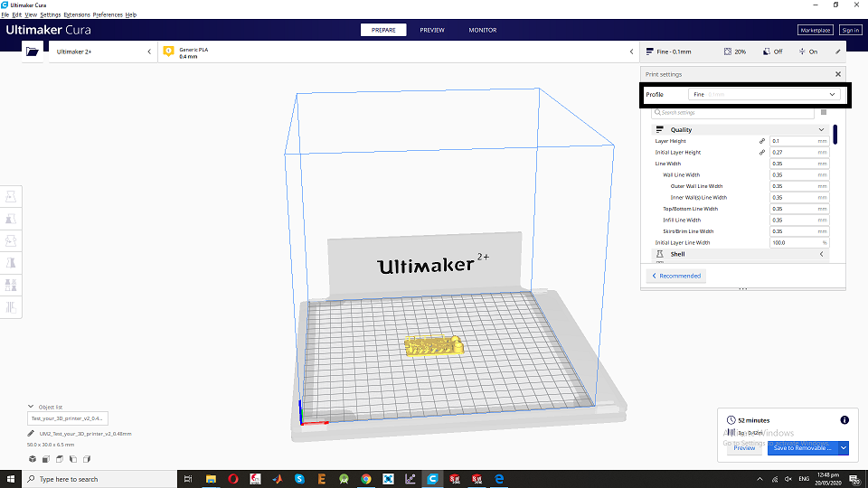Viewport: 868px width, 488px height.
Task: Open file via folder icon
Action: click(33, 52)
